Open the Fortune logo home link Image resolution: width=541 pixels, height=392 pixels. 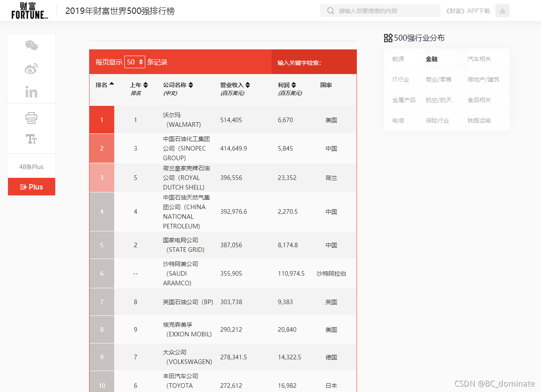29,10
